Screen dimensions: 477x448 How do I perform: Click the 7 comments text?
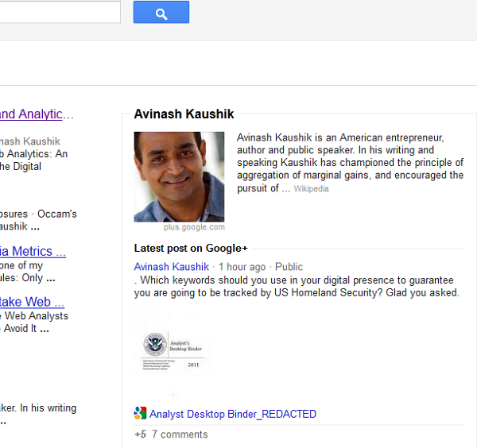click(180, 434)
